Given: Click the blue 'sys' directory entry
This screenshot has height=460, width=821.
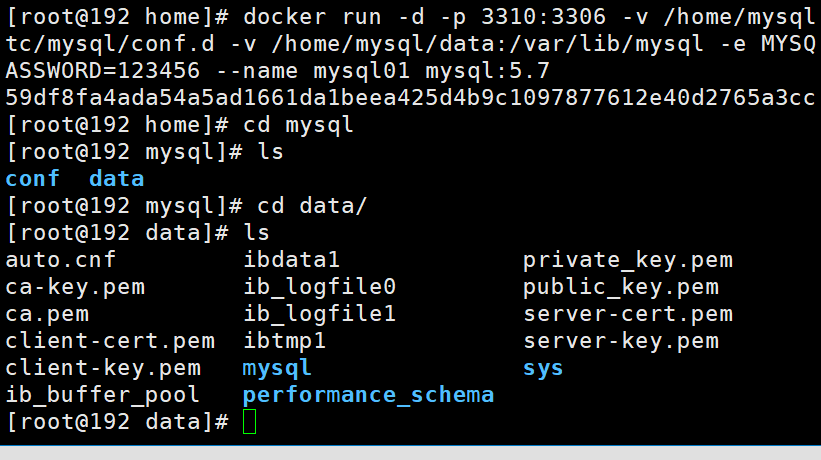Looking at the screenshot, I should (543, 369).
